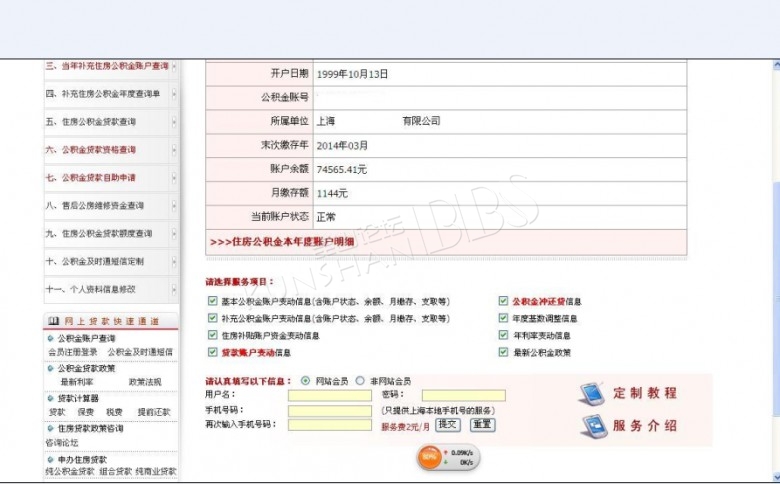Click bullet icon beside 申办住房贷款
Image resolution: width=780 pixels, height=484 pixels.
tap(49, 458)
